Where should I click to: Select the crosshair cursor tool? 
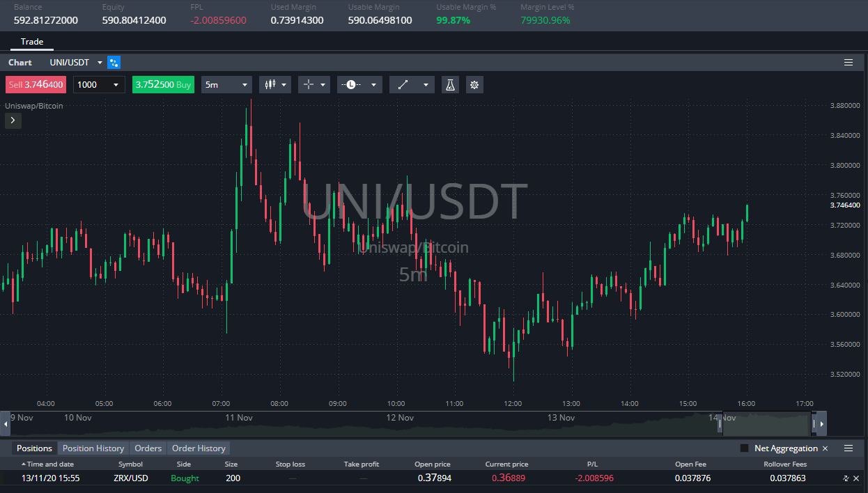point(309,85)
